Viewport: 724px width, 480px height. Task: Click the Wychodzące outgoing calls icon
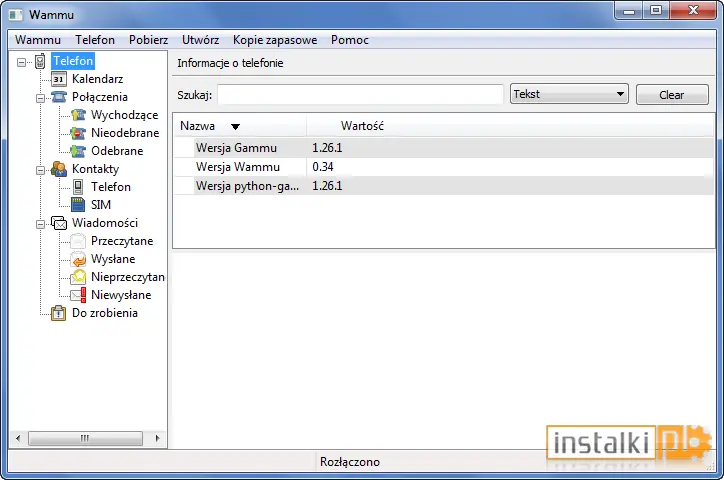78,115
